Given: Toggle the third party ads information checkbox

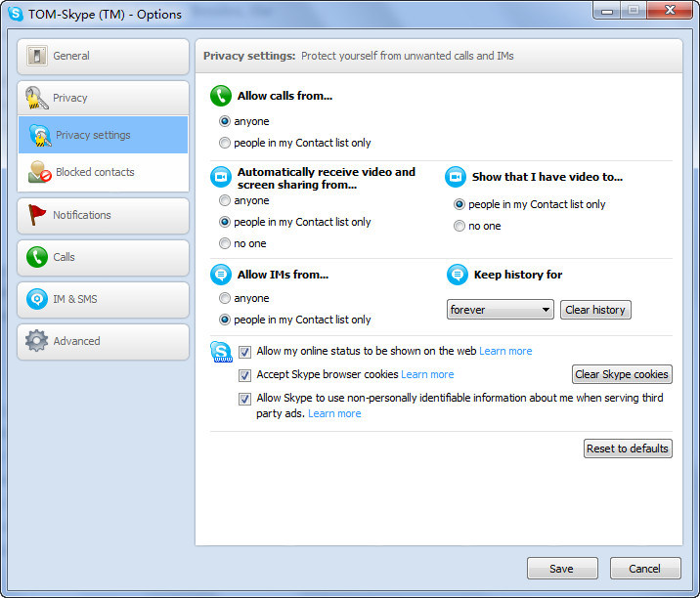Looking at the screenshot, I should click(244, 399).
